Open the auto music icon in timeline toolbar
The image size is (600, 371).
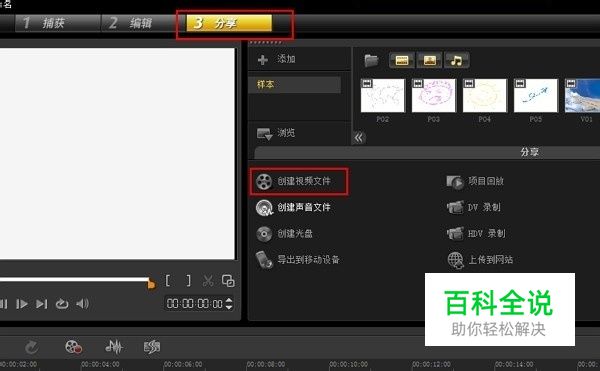pyautogui.click(x=152, y=347)
